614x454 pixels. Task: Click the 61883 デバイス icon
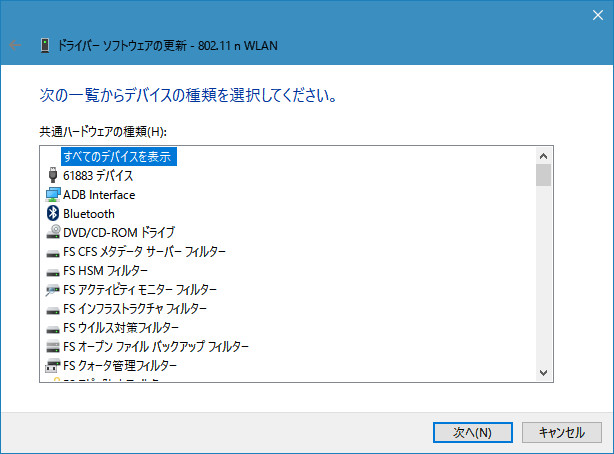tap(53, 176)
